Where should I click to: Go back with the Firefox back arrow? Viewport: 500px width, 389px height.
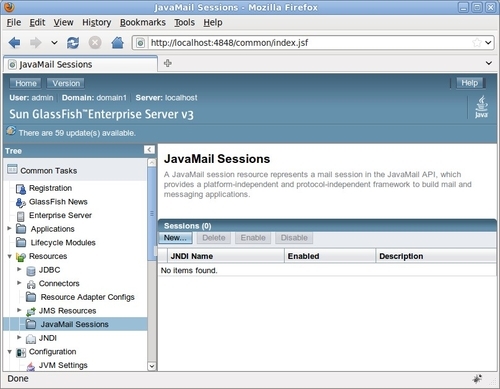pos(14,43)
